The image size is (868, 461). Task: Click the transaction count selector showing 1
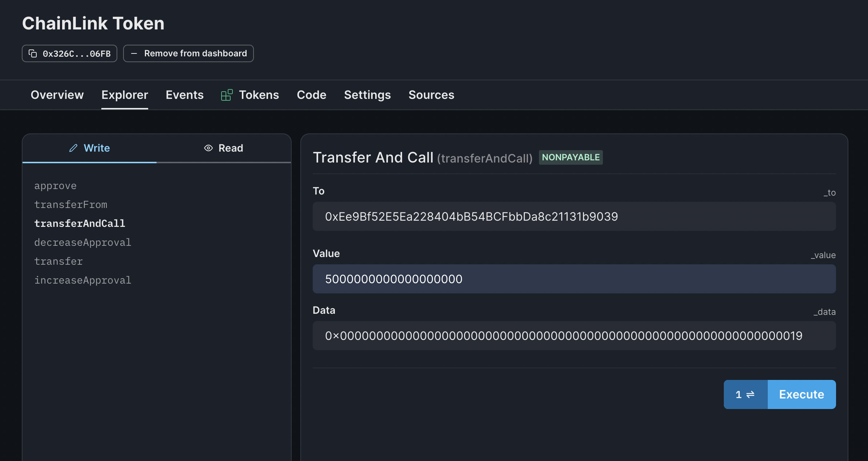745,394
